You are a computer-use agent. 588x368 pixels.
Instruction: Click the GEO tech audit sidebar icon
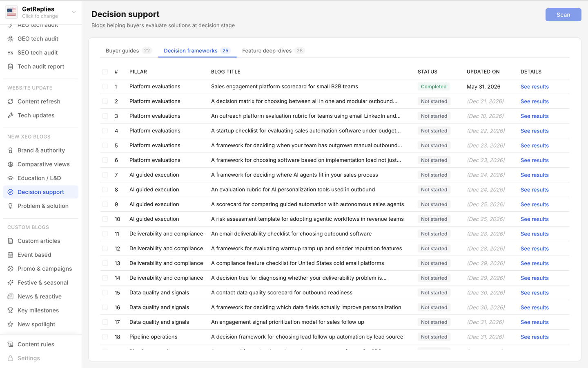pos(11,39)
